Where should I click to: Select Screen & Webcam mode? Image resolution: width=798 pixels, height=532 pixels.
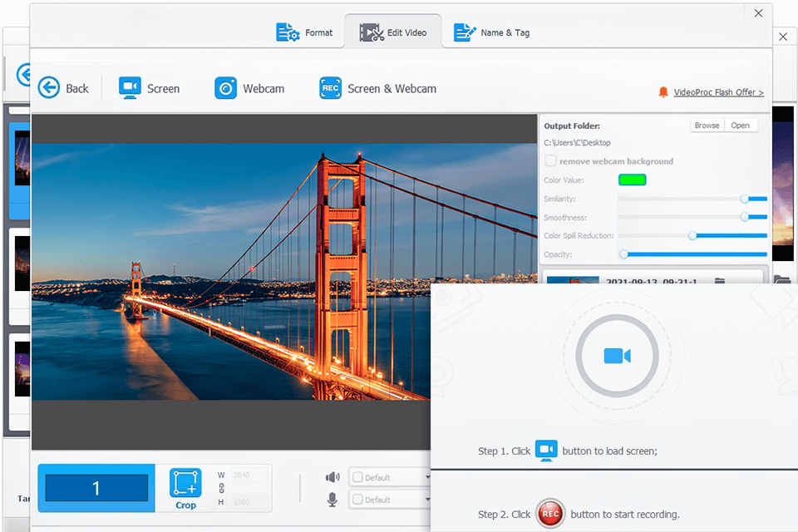click(377, 88)
